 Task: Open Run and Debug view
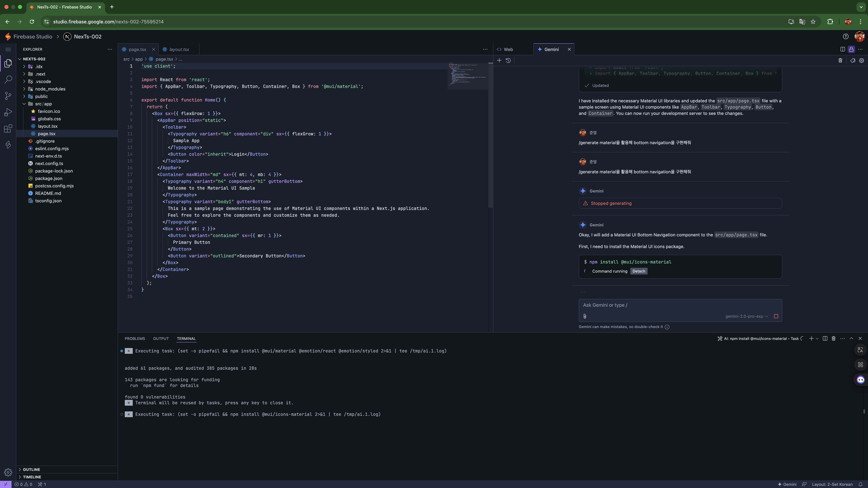(8, 112)
